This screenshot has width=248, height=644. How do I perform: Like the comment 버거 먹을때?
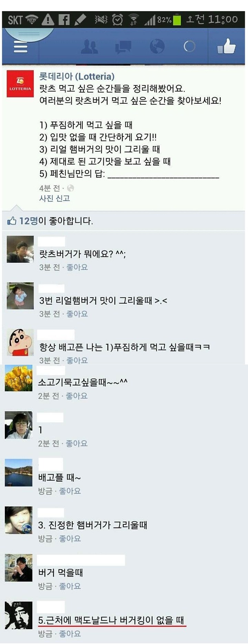[x=70, y=586]
